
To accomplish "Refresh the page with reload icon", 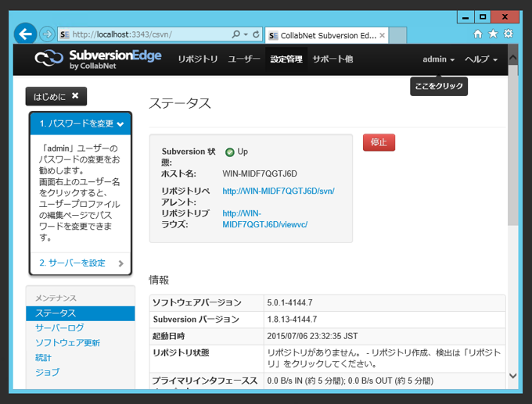I will pos(256,34).
